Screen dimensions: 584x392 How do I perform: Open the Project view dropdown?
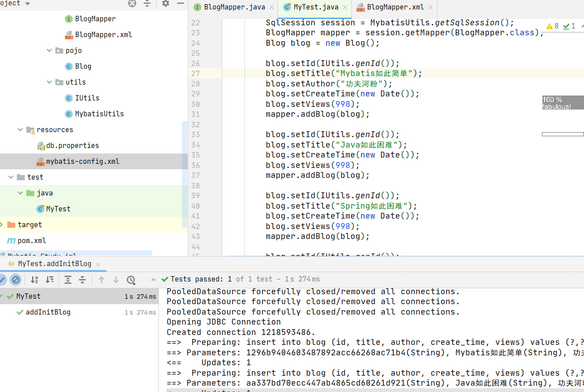(27, 4)
